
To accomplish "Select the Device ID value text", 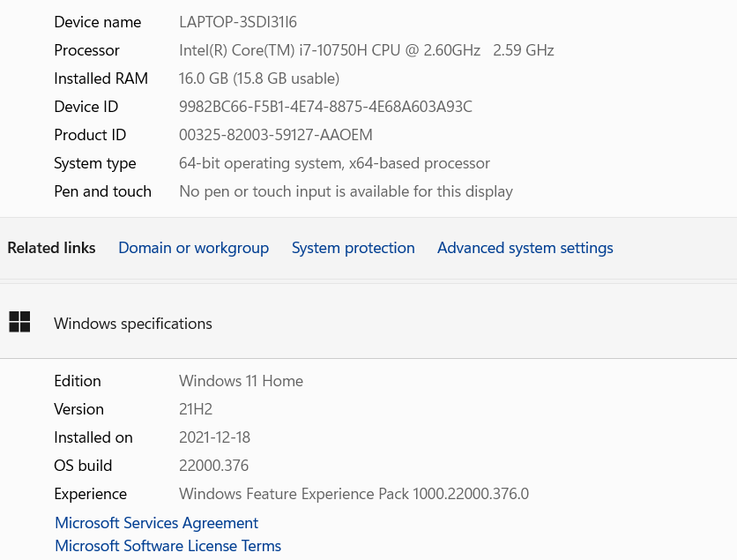I will tap(325, 107).
